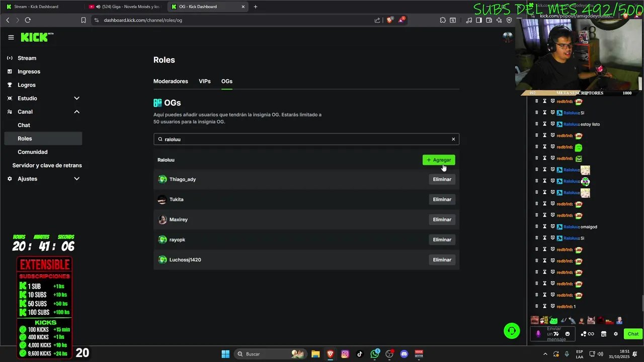Open Comunidad in the sidebar
Image resolution: width=644 pixels, height=362 pixels.
click(33, 152)
